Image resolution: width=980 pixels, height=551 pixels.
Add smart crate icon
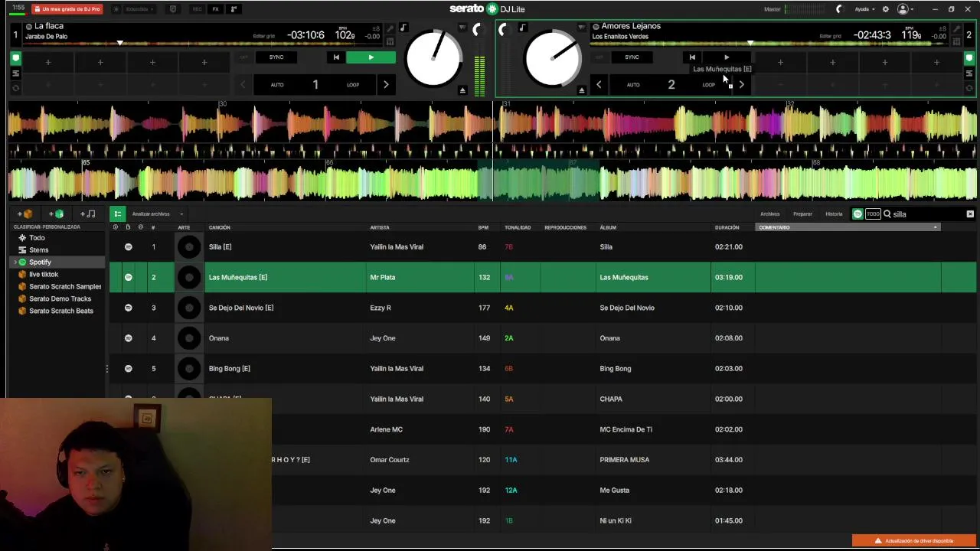tap(56, 214)
